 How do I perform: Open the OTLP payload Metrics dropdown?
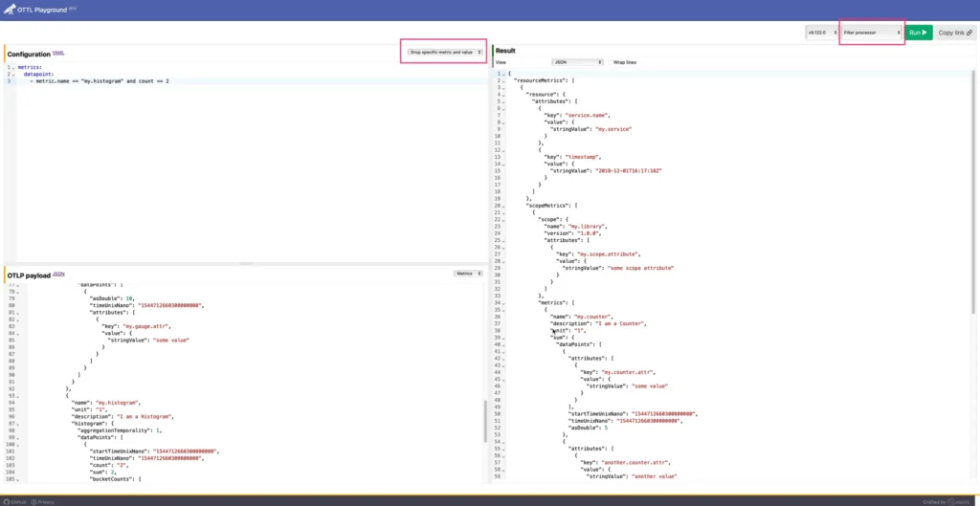tap(468, 274)
